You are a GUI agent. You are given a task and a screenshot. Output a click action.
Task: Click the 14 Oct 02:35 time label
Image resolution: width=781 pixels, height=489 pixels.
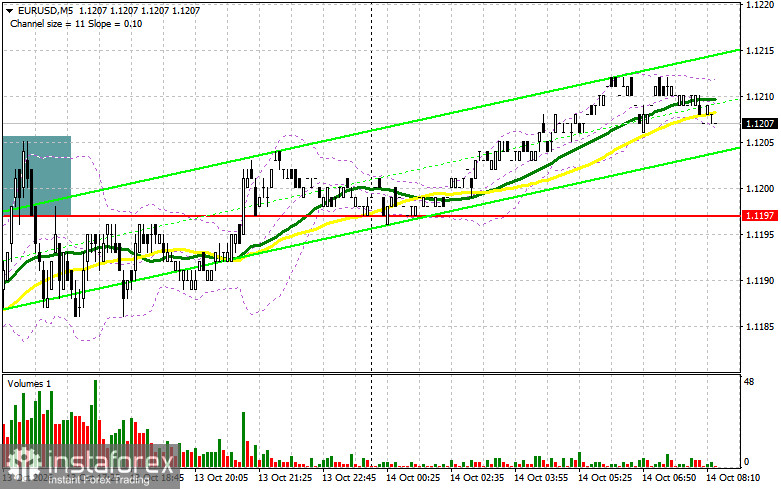[477, 478]
